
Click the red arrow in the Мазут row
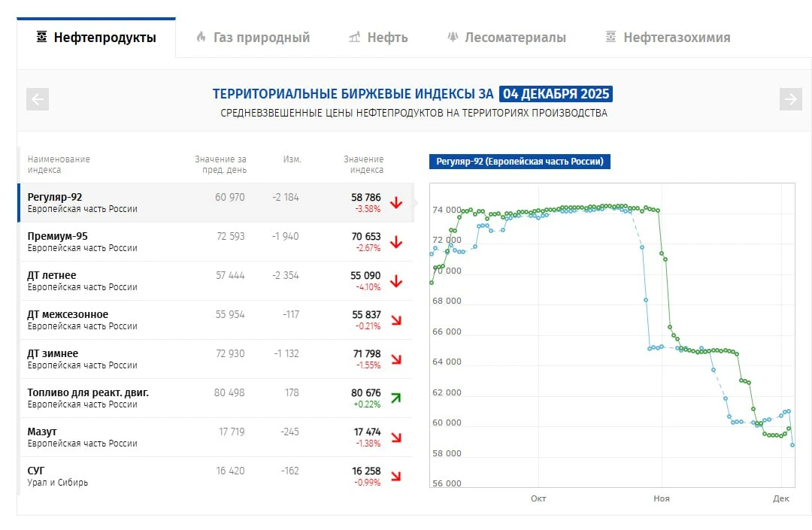coord(396,437)
